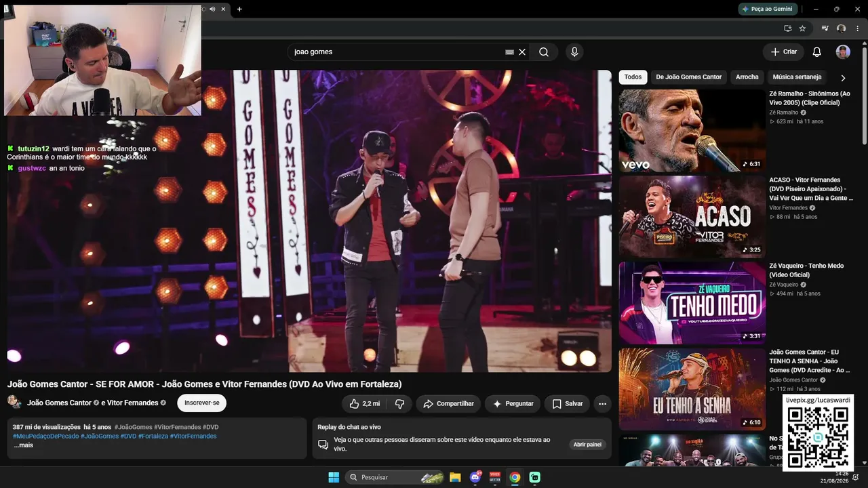The image size is (868, 488).
Task: Open the taskbar clock and date
Action: pos(833,477)
